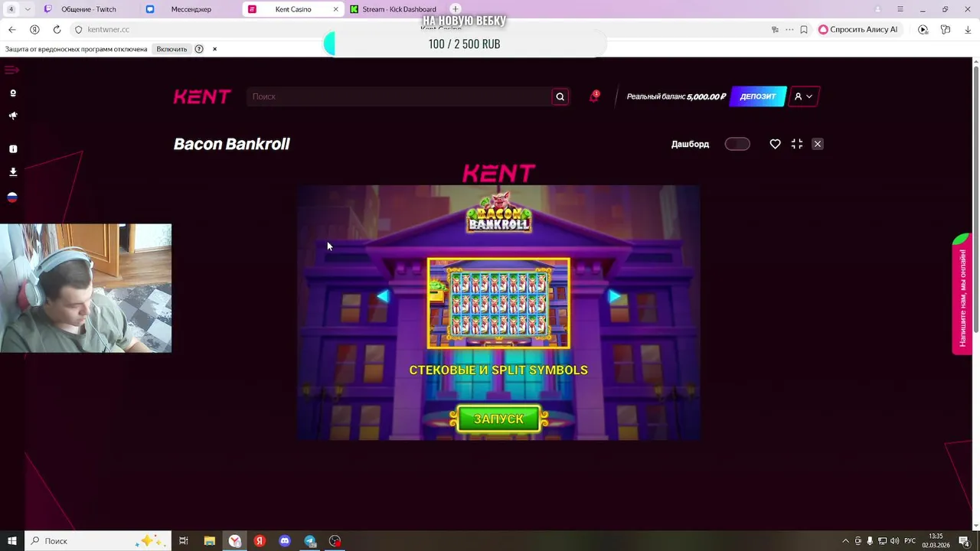The width and height of the screenshot is (980, 551).
Task: Click the Yandex home button in toolbar
Action: click(34, 30)
